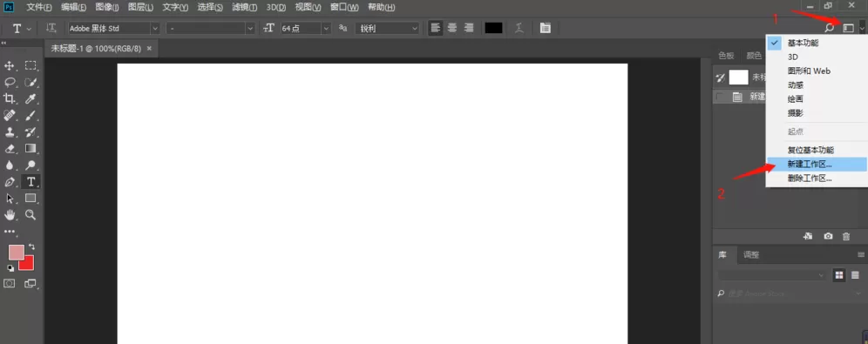
Task: Open the Edit Toolbar three-dots button
Action: 10,231
